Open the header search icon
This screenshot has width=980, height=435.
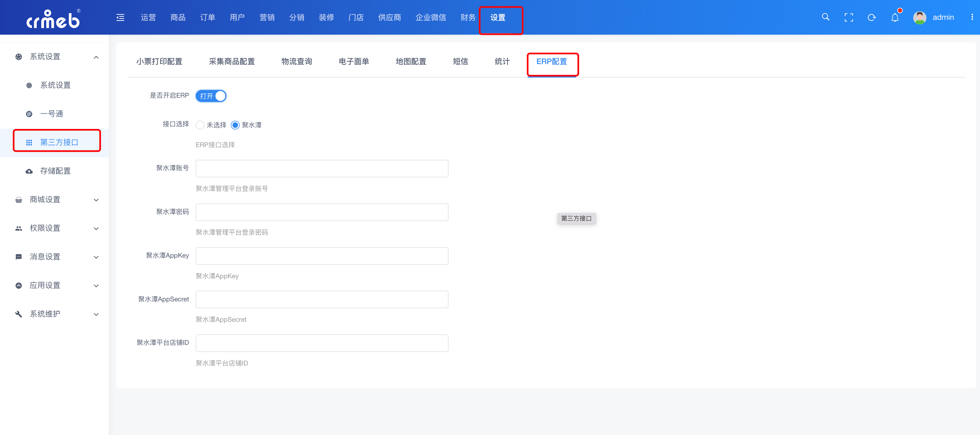825,17
